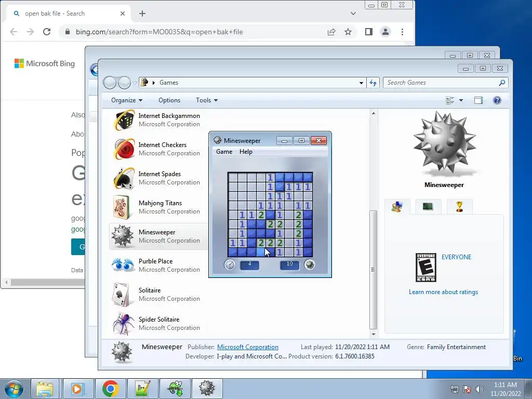532x399 pixels.
Task: Select Mahjong Titans tile icon
Action: pyautogui.click(x=122, y=207)
